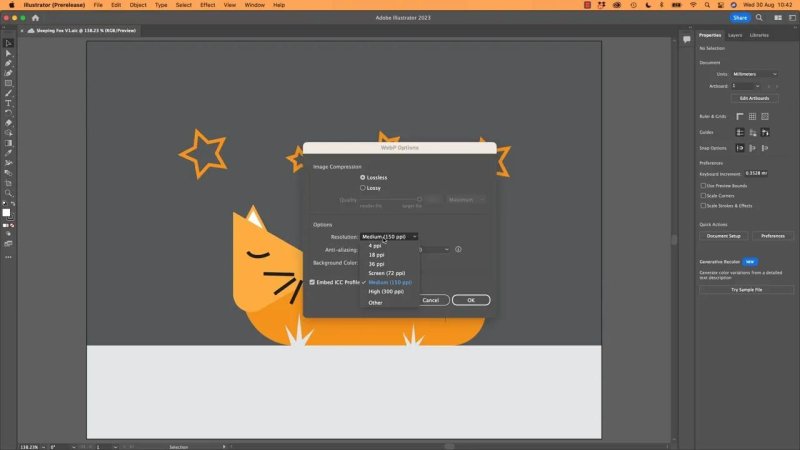The height and width of the screenshot is (450, 800).
Task: Open artboard navigation dropdown in status bar
Action: pyautogui.click(x=115, y=447)
